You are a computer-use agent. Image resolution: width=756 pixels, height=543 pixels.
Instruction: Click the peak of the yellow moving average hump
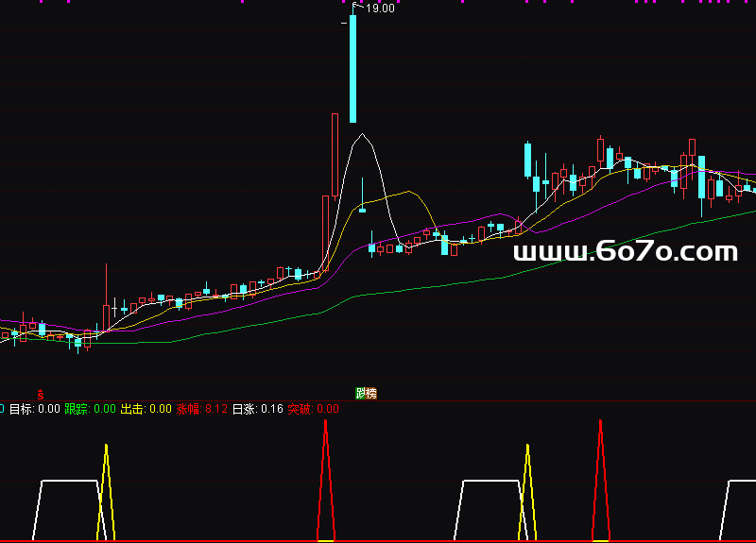409,192
